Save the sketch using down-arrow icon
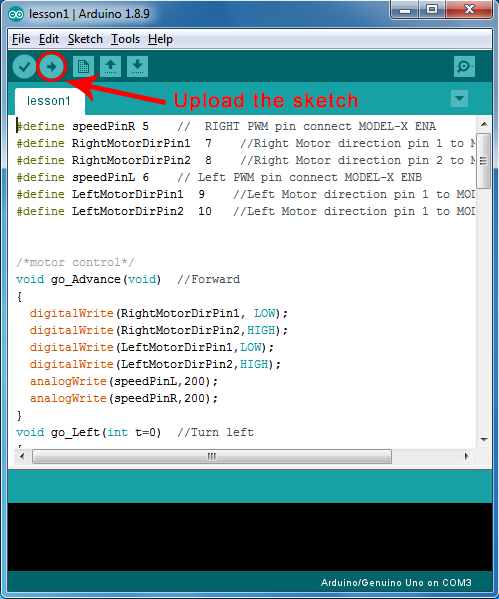This screenshot has height=599, width=499. click(137, 67)
